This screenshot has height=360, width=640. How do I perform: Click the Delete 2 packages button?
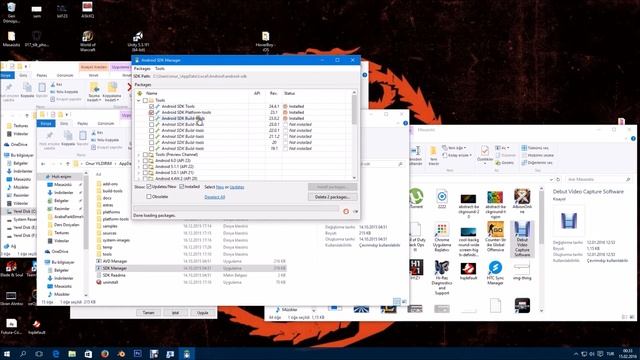332,197
